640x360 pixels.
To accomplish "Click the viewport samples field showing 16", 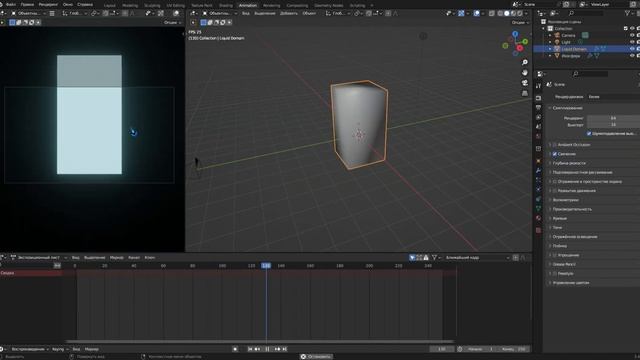I will coord(613,125).
